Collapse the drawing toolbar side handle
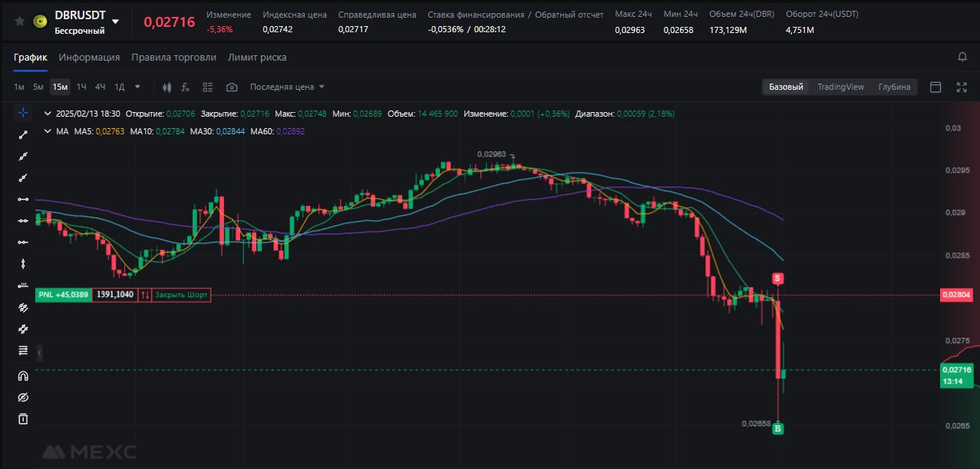 (x=40, y=352)
